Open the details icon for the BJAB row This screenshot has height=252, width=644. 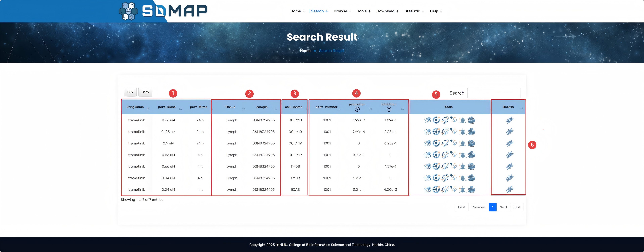(510, 190)
